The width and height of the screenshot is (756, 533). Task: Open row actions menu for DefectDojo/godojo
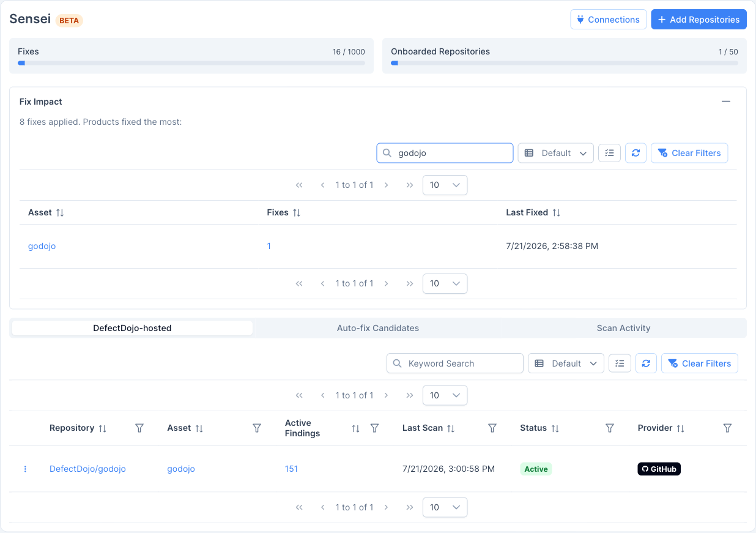(x=25, y=469)
